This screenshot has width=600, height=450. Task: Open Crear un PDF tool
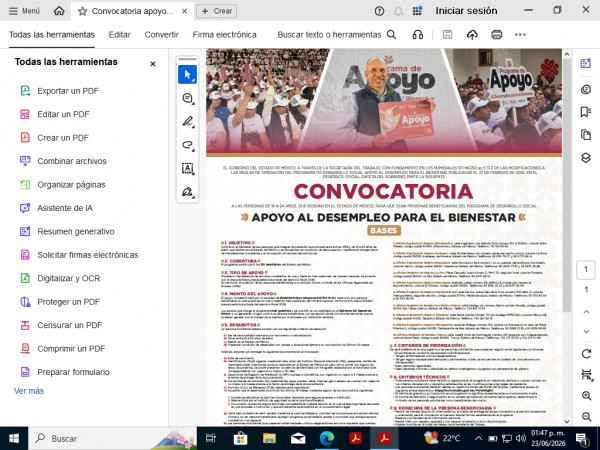click(54, 138)
